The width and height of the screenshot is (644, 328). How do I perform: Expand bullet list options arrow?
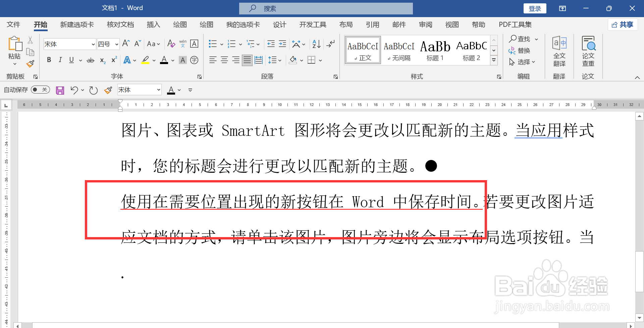tap(222, 44)
